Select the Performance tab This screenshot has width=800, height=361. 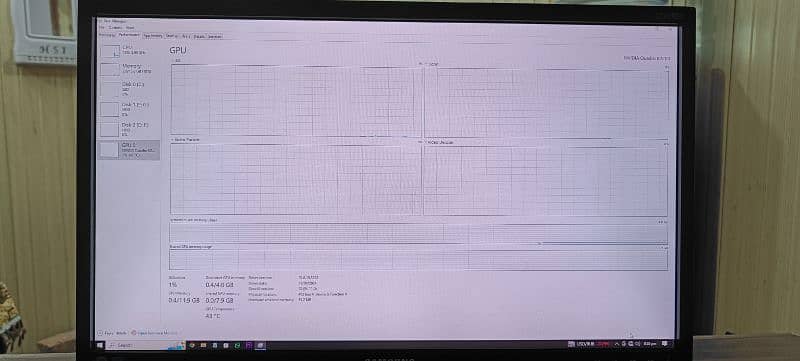tap(129, 35)
